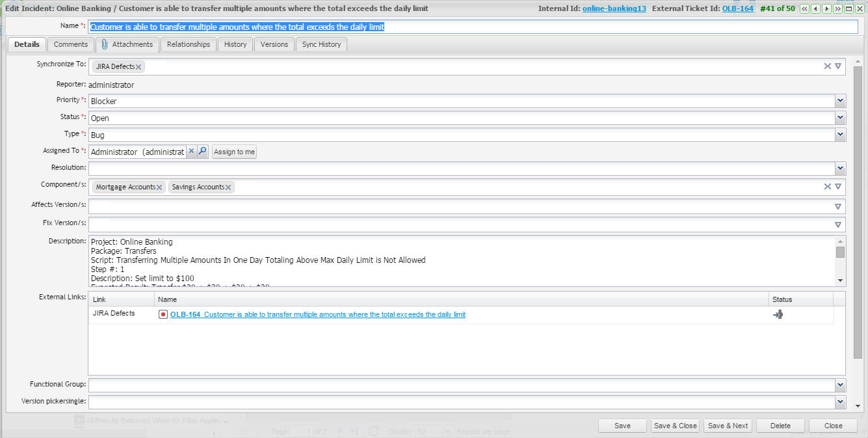Image resolution: width=868 pixels, height=438 pixels.
Task: Clear the Assigned To user field
Action: 191,151
